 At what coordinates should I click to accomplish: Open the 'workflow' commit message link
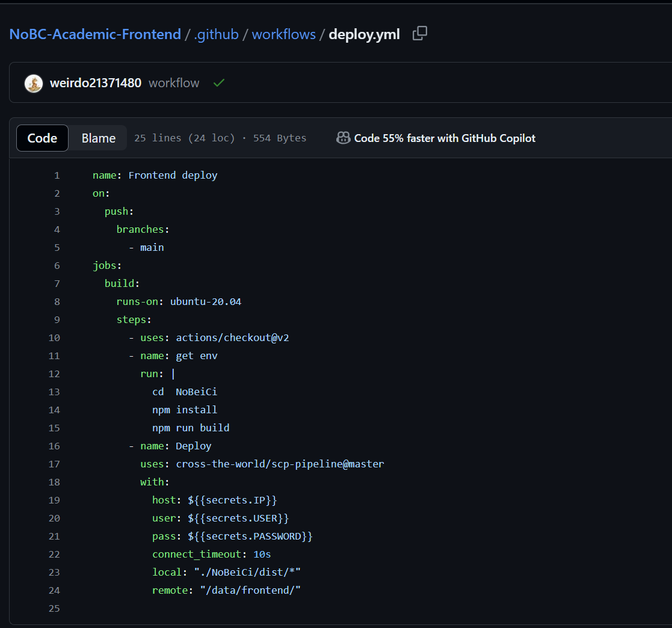[174, 83]
